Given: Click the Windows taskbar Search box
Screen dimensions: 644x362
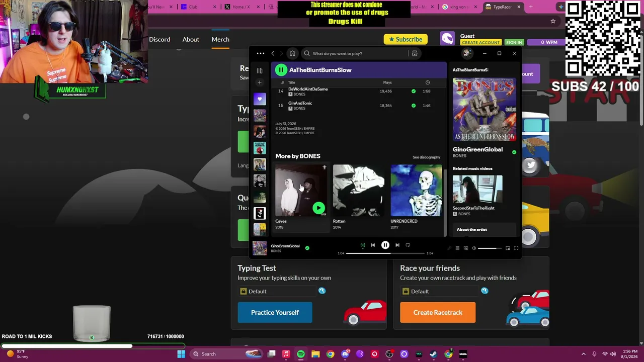Looking at the screenshot, I should click(x=225, y=354).
